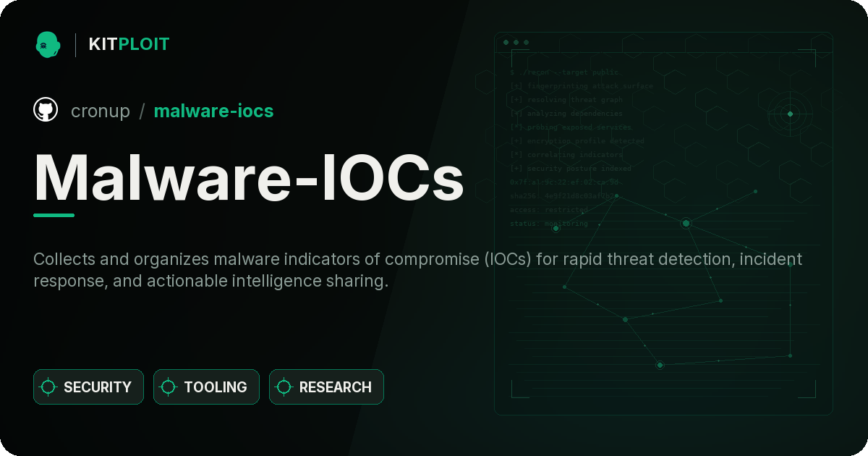This screenshot has width=868, height=456.
Task: Click 'correlating indicators' terminal line
Action: pos(566,155)
